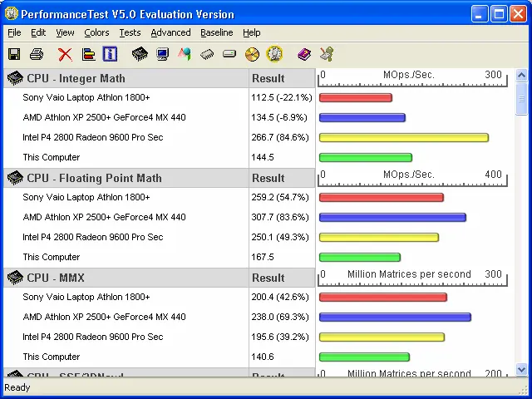This screenshot has height=399, width=532.
Task: Click the Ready status bar text
Action: (17, 387)
